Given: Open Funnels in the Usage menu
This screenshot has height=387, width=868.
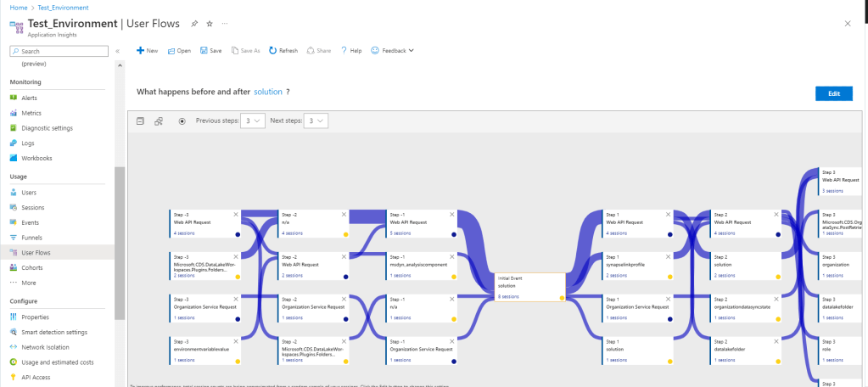Looking at the screenshot, I should (33, 237).
